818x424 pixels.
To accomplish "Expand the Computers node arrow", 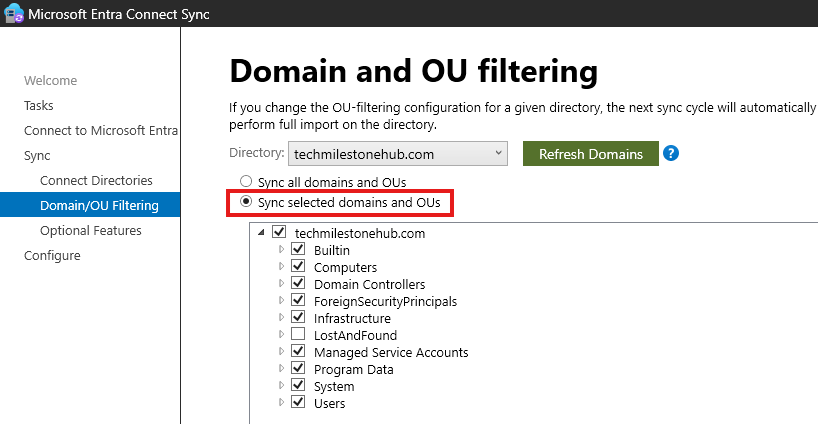I will [281, 266].
